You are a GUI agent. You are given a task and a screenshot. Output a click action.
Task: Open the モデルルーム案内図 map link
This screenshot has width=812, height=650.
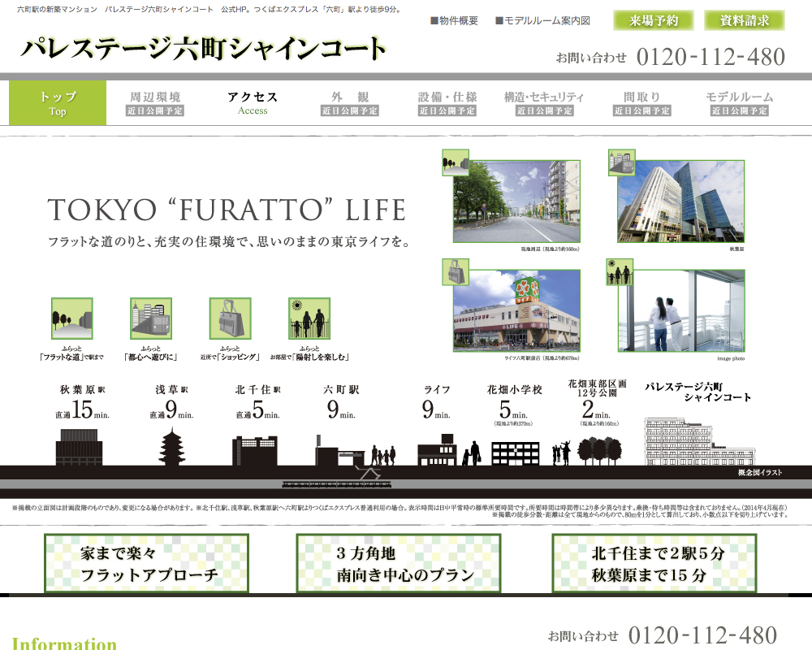[542, 21]
